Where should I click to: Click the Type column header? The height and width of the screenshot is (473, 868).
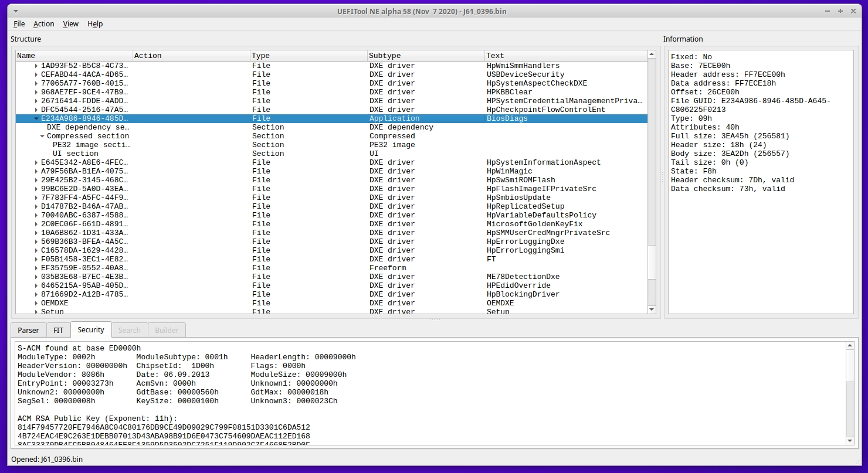(x=309, y=56)
